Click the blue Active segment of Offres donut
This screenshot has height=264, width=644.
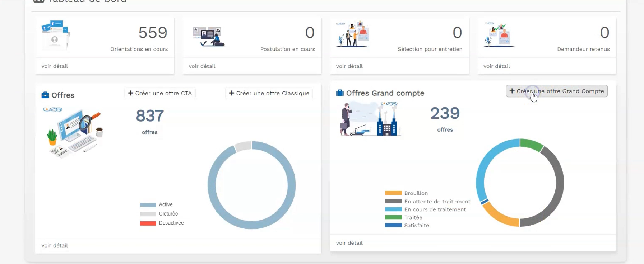[292, 185]
